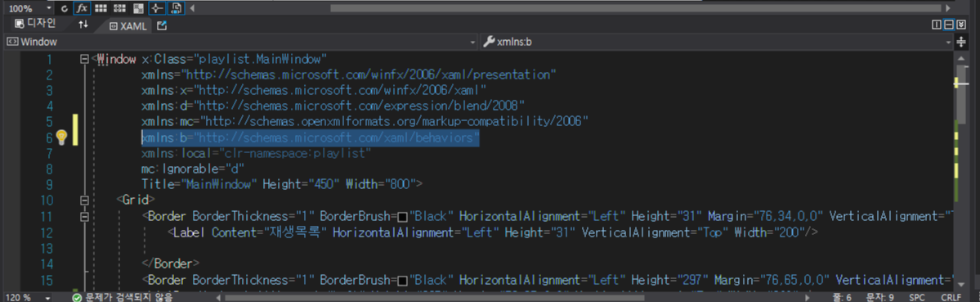Collapse the Border element on line 11
Image resolution: width=980 pixels, height=302 pixels.
coord(84,216)
